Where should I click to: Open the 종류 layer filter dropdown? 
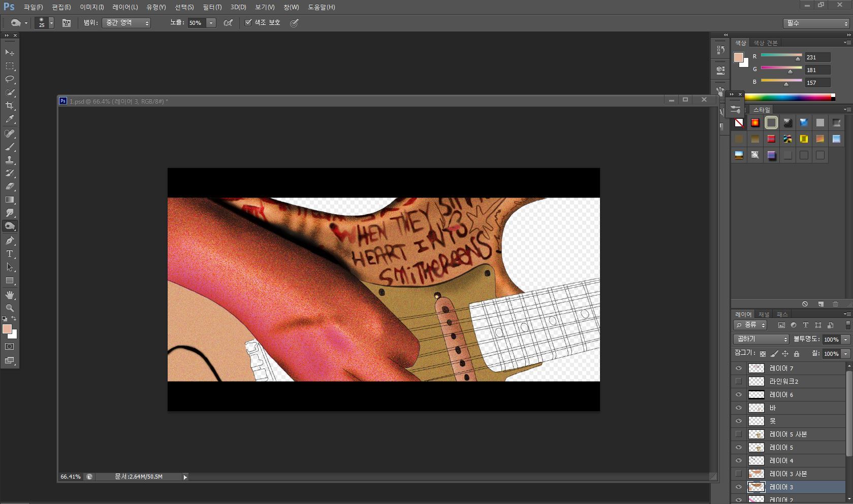click(750, 325)
